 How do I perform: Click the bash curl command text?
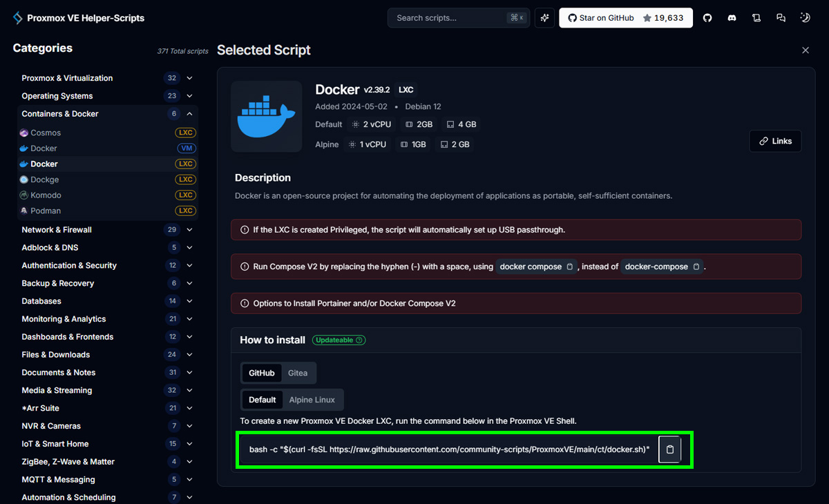[450, 449]
